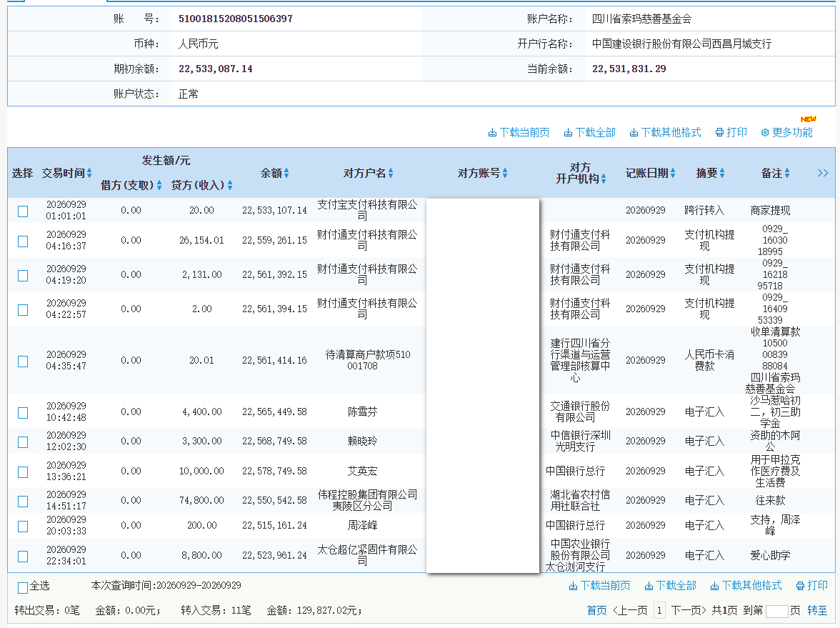Click remark 商家提现
Screen dimensions: 840x628
click(x=770, y=210)
